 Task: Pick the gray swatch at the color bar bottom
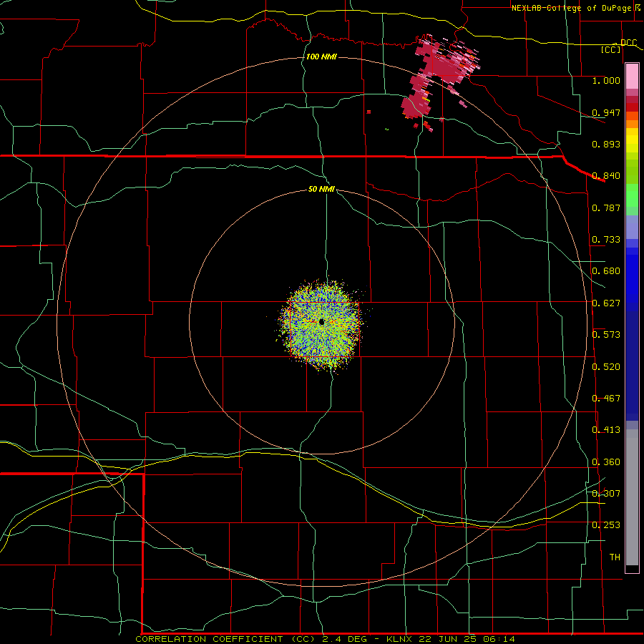coord(632,497)
